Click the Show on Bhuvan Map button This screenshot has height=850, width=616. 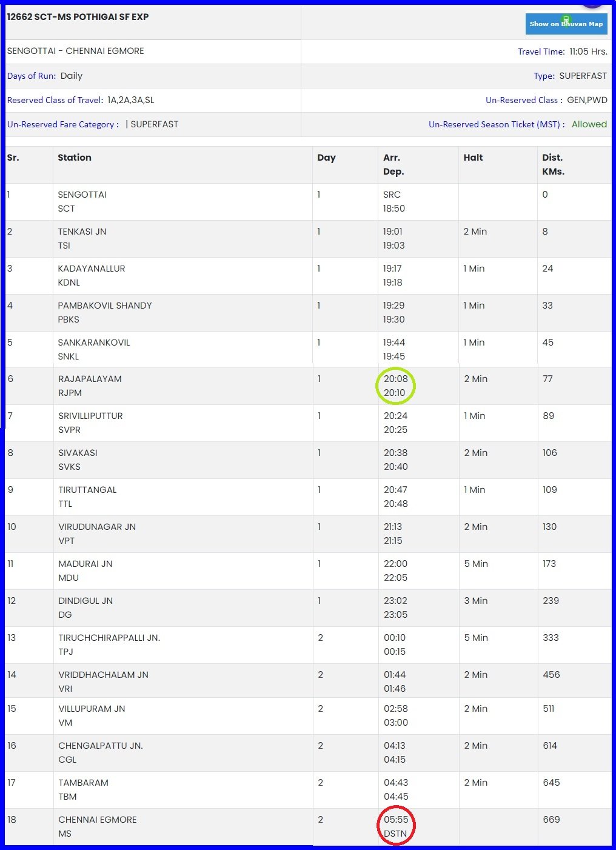pyautogui.click(x=566, y=24)
